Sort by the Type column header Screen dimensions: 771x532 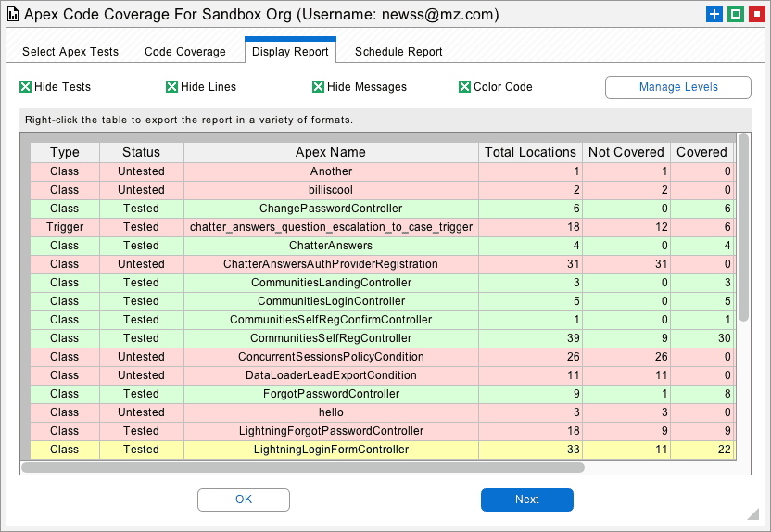[65, 152]
